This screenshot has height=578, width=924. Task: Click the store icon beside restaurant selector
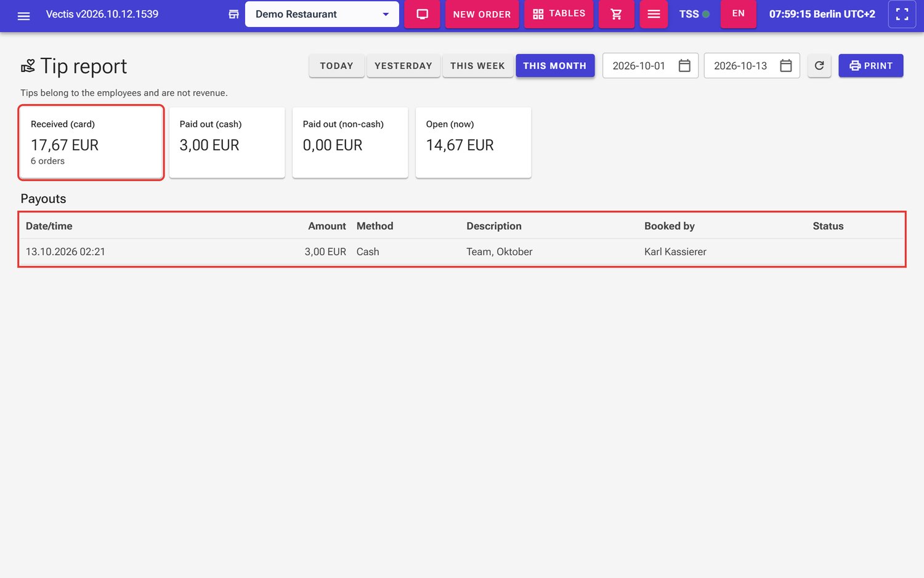(233, 14)
